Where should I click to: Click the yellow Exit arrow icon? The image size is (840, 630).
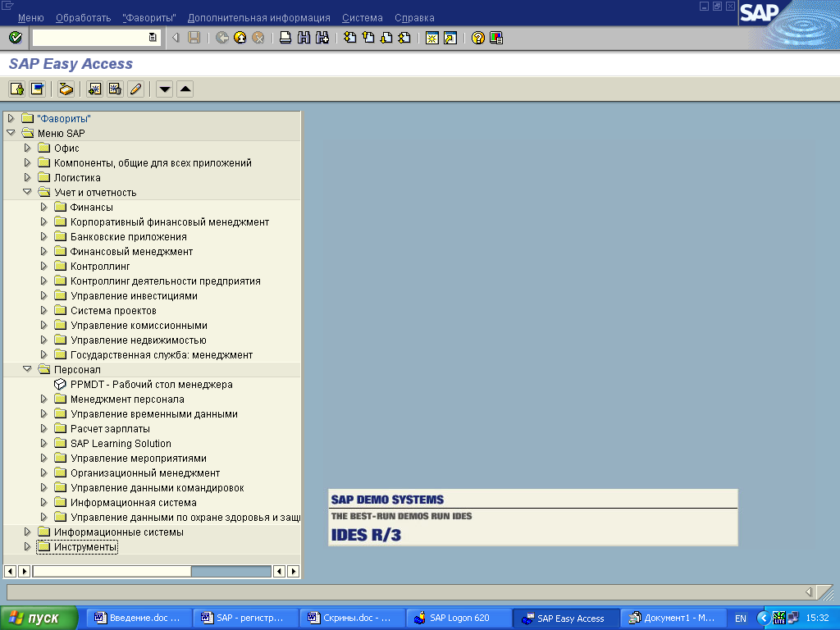(240, 38)
